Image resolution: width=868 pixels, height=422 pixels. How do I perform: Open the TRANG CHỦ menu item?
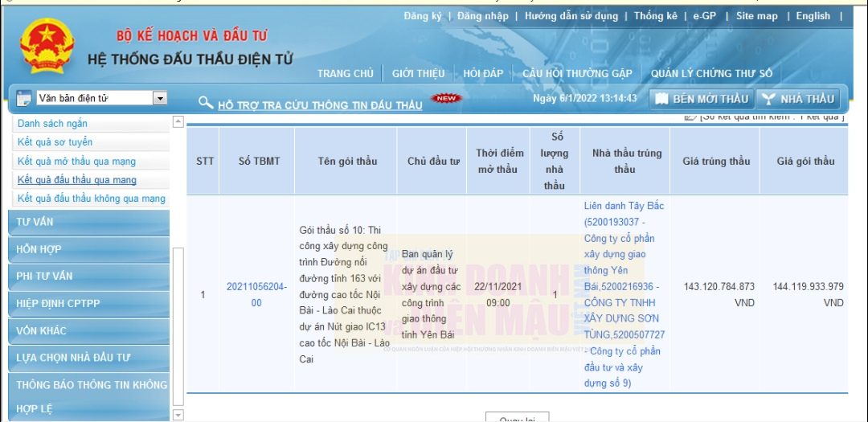[x=345, y=73]
